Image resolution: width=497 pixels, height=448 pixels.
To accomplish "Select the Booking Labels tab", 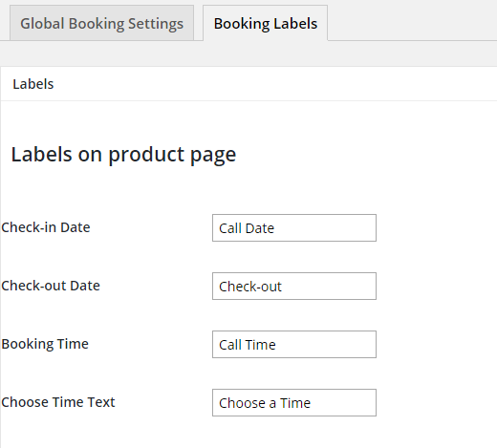I will tap(265, 23).
